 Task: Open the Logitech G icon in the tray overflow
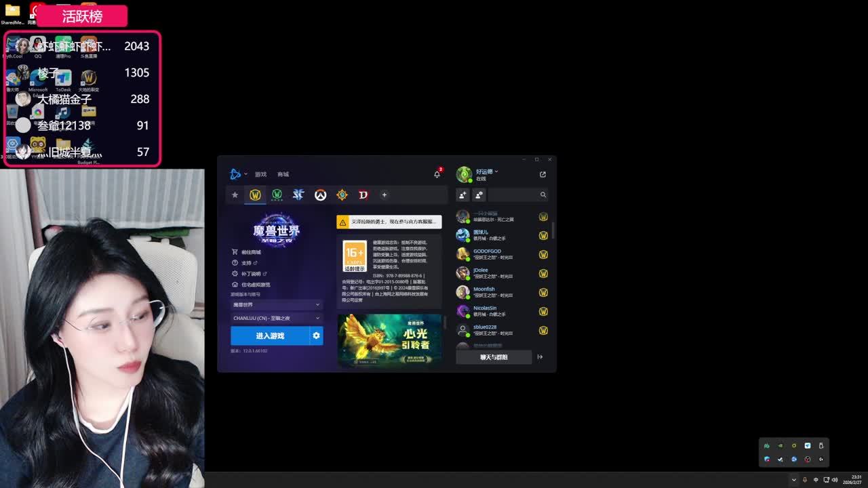coord(821,460)
